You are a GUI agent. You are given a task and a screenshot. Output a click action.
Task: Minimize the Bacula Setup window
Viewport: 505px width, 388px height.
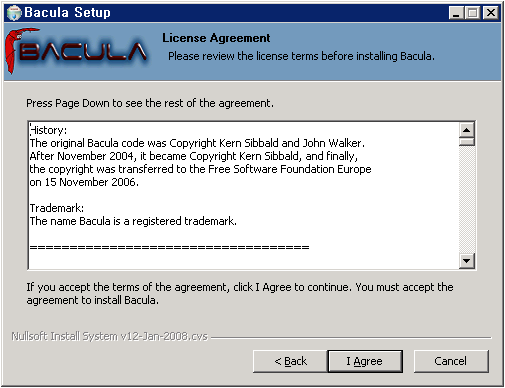pyautogui.click(x=456, y=13)
